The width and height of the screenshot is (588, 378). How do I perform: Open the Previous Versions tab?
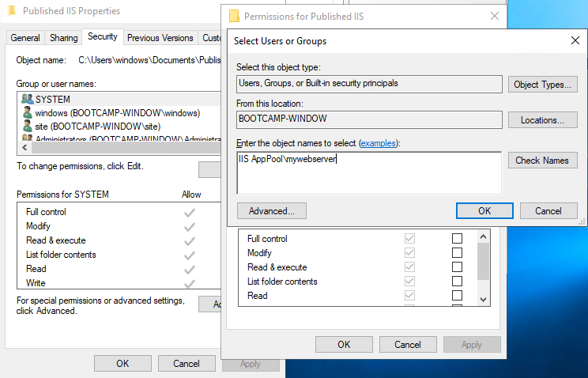pos(160,38)
